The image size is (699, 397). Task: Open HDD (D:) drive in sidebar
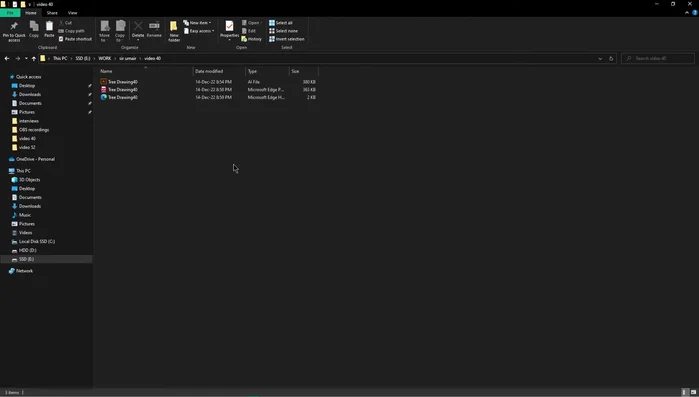tap(27, 250)
